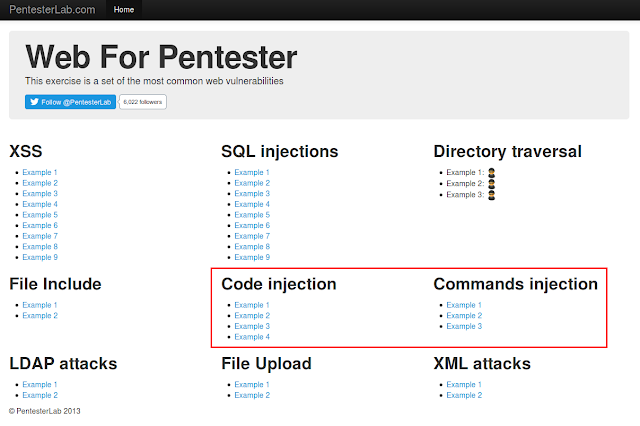Image resolution: width=640 pixels, height=426 pixels.
Task: Open XSS Example 7
Action: click(40, 236)
